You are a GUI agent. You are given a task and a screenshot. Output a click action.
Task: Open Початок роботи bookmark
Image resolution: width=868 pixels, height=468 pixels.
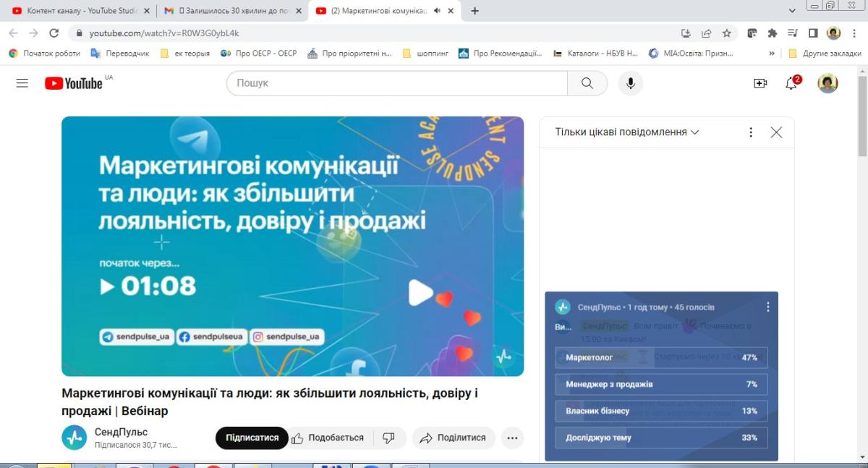pyautogui.click(x=44, y=53)
